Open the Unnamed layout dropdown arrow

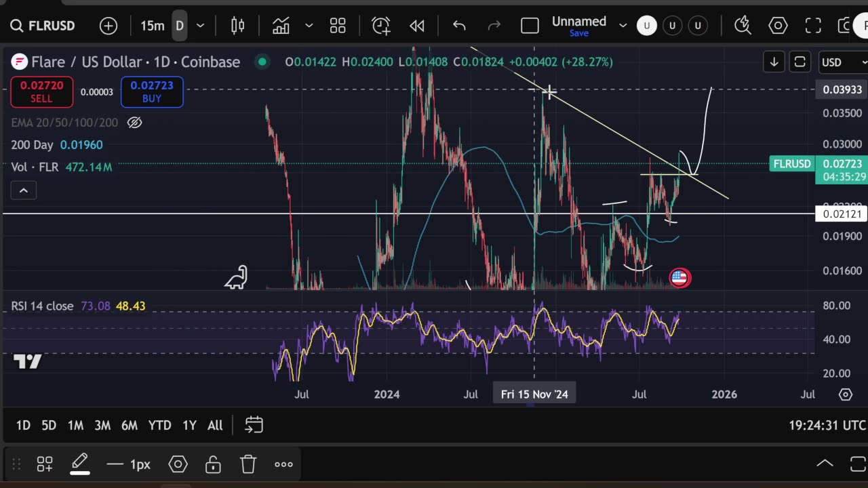click(623, 26)
